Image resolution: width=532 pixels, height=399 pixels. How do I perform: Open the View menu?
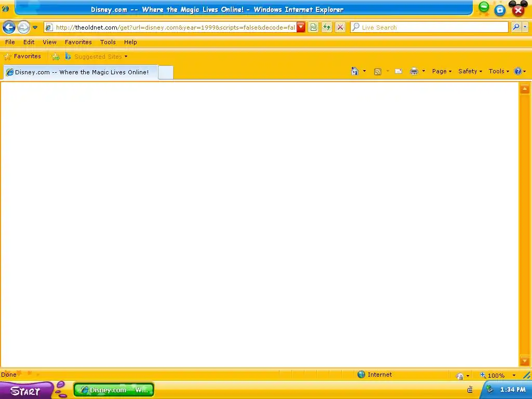pos(49,42)
